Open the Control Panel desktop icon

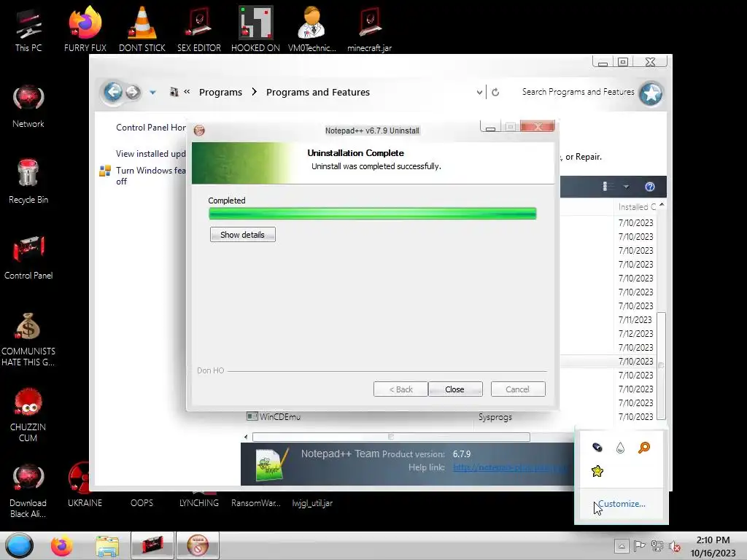(x=28, y=257)
